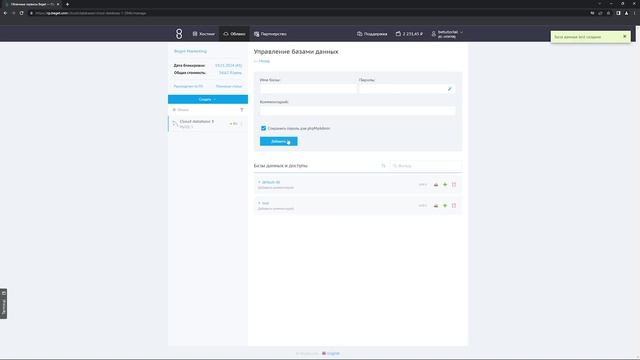Click the Beget logo in the header
Screen dimensions: 640x360
click(179, 34)
